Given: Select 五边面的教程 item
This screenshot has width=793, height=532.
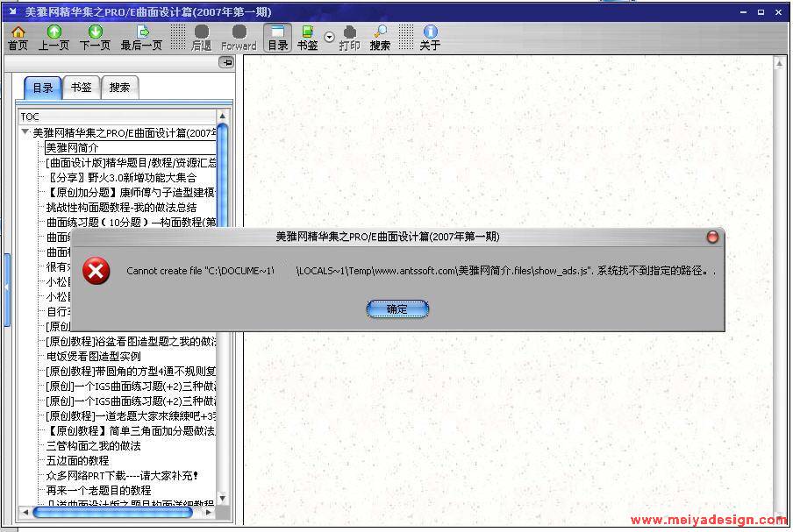Looking at the screenshot, I should pos(78,461).
